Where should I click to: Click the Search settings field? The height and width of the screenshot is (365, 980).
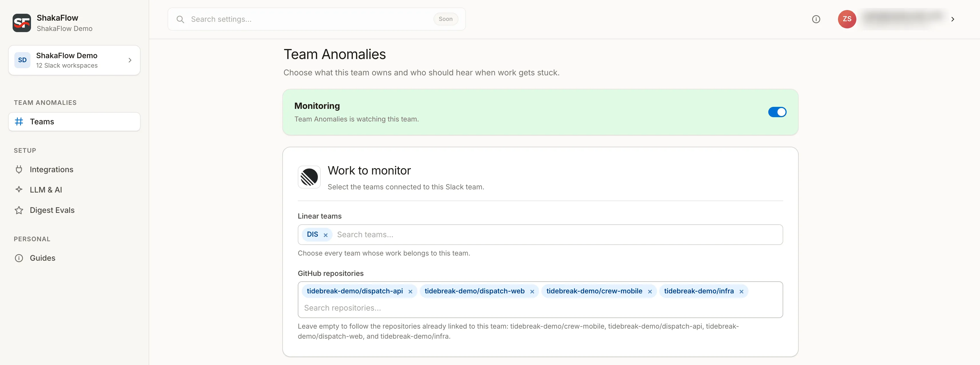(x=316, y=19)
